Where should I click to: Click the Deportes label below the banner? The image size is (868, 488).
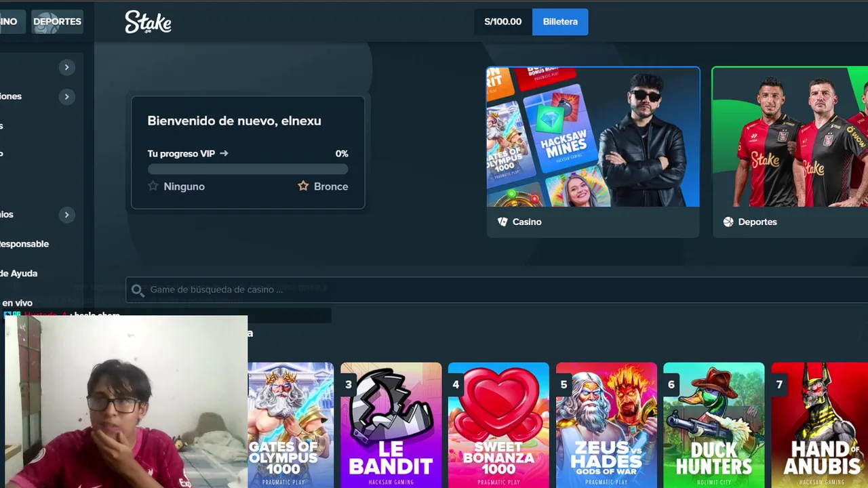click(x=757, y=222)
